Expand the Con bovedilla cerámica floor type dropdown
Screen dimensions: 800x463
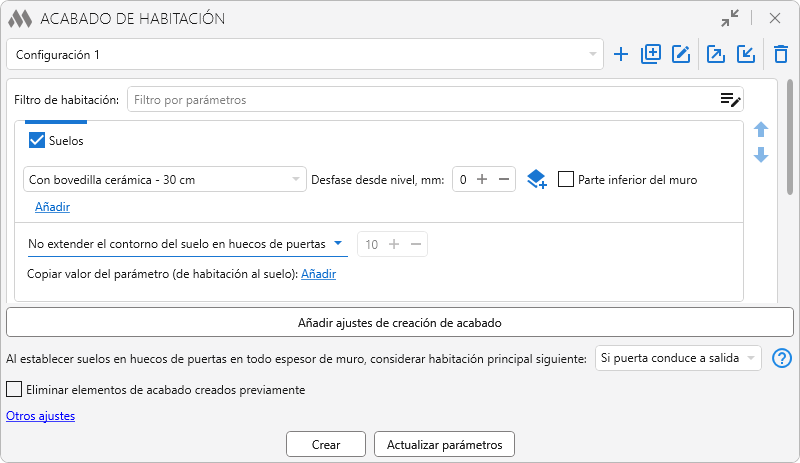pos(164,180)
